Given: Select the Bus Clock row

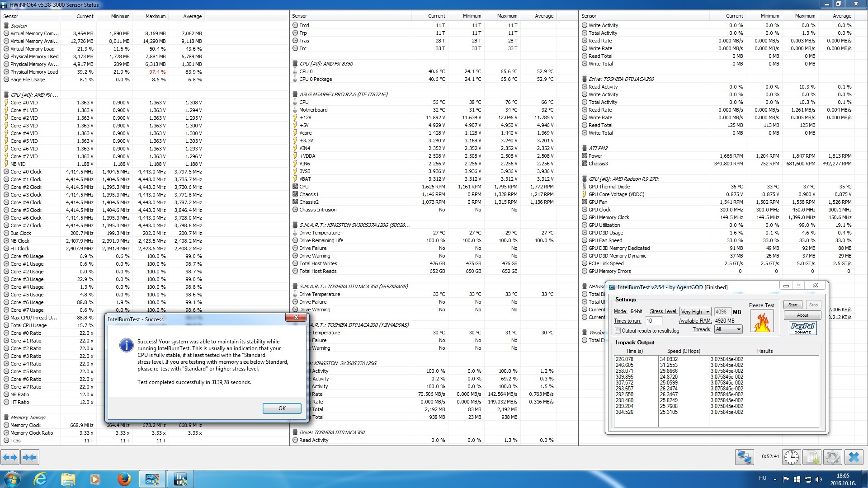Looking at the screenshot, I should [x=103, y=233].
